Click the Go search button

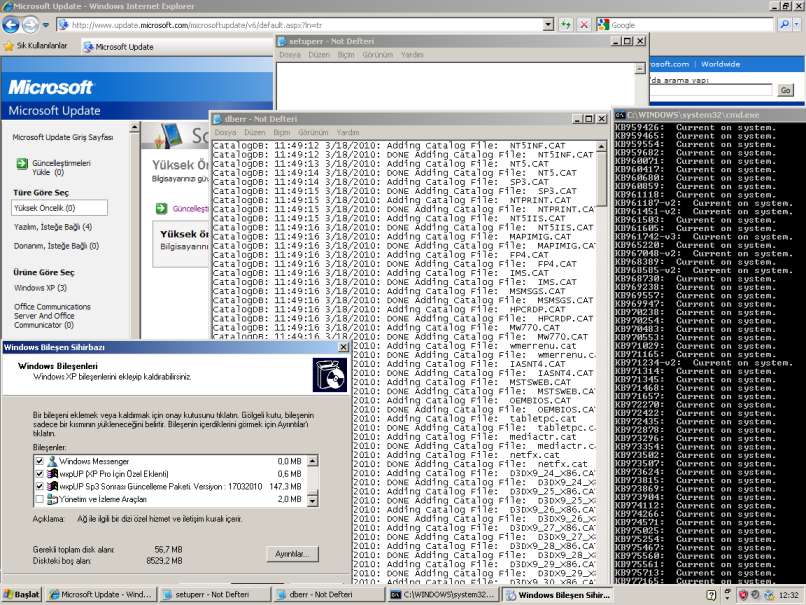[785, 90]
